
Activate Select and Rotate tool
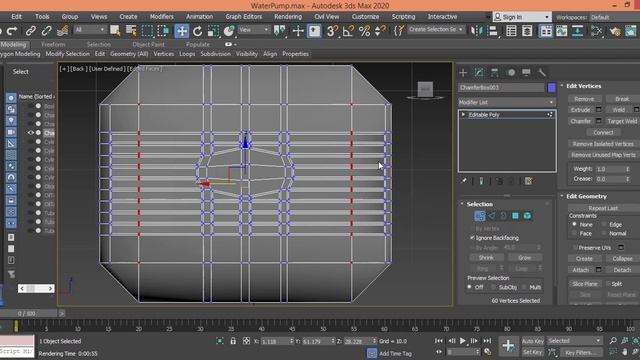coord(198,31)
